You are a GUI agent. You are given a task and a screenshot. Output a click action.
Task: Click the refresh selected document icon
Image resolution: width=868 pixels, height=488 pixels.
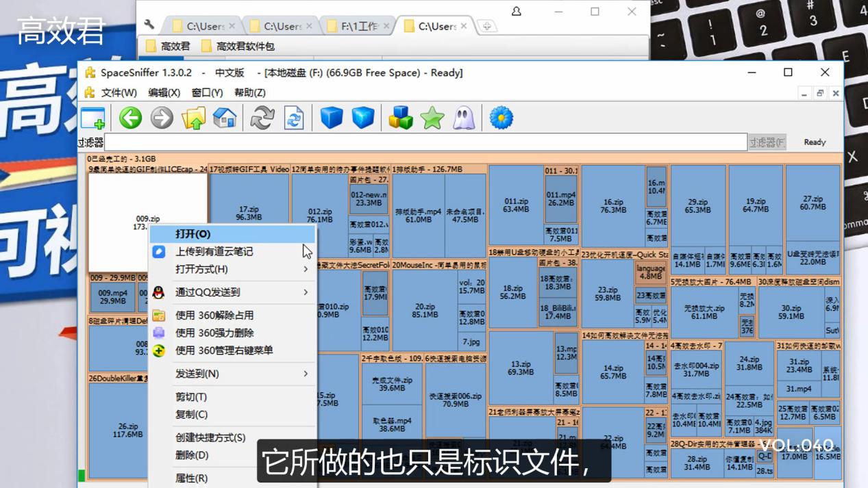[293, 117]
